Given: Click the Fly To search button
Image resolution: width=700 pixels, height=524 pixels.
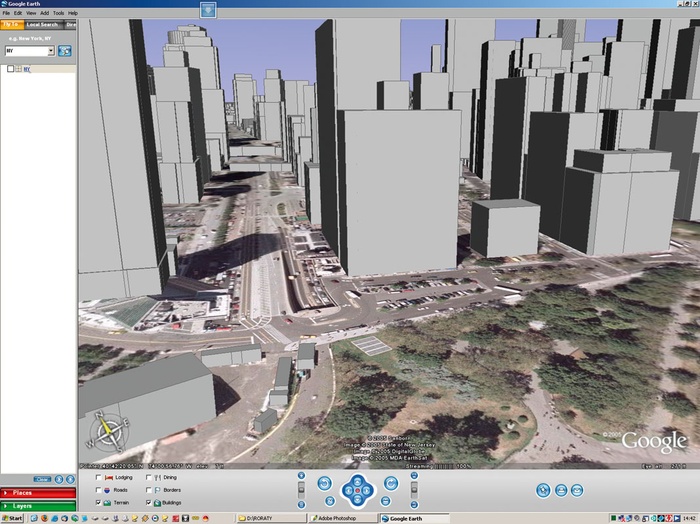Looking at the screenshot, I should [65, 51].
